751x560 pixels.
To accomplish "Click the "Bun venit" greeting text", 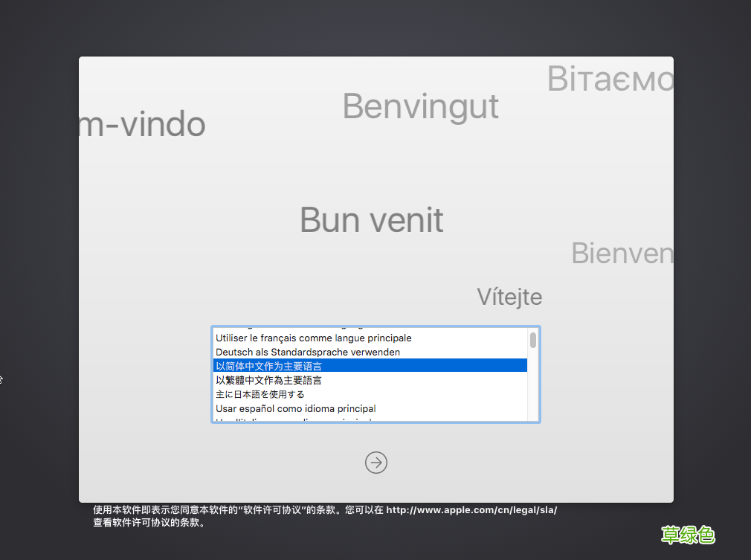I will 371,220.
